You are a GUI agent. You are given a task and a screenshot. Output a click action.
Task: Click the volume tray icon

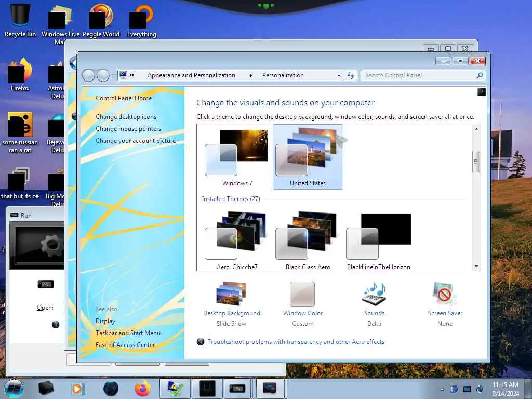pos(480,389)
